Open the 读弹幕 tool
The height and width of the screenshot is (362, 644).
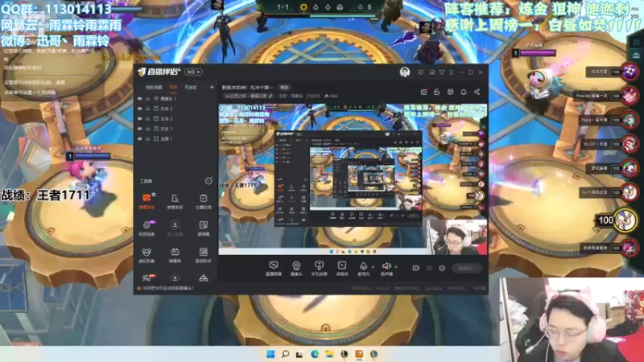point(204,228)
